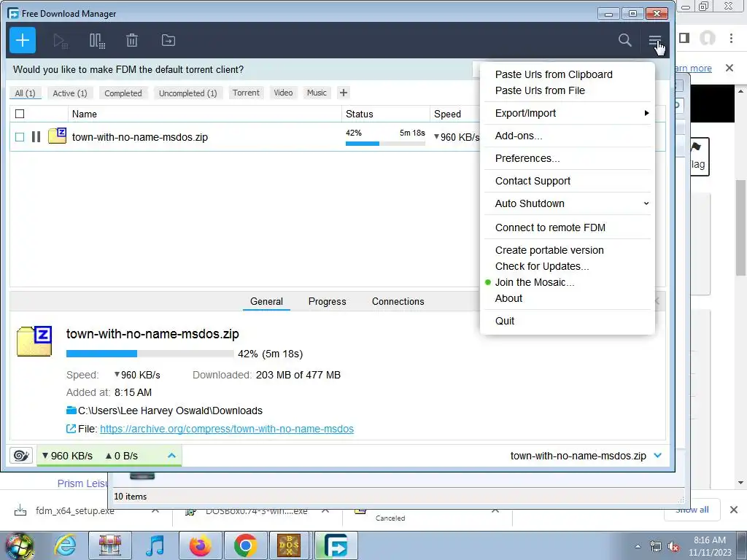
Task: Tick the select-all checkbox in list header
Action: click(x=20, y=114)
